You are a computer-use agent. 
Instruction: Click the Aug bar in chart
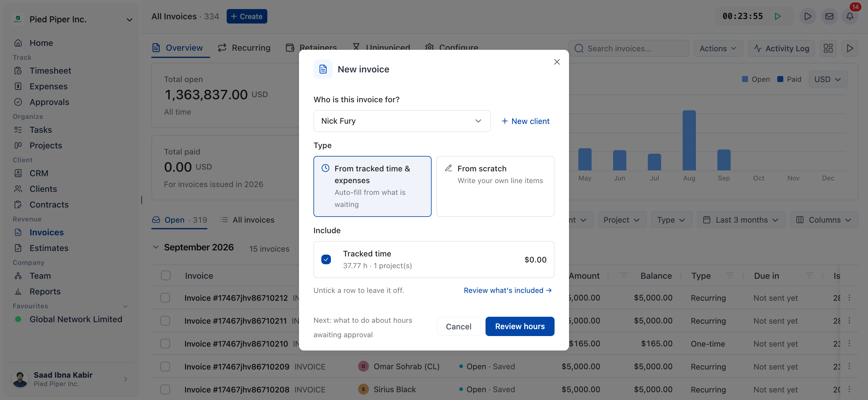689,140
